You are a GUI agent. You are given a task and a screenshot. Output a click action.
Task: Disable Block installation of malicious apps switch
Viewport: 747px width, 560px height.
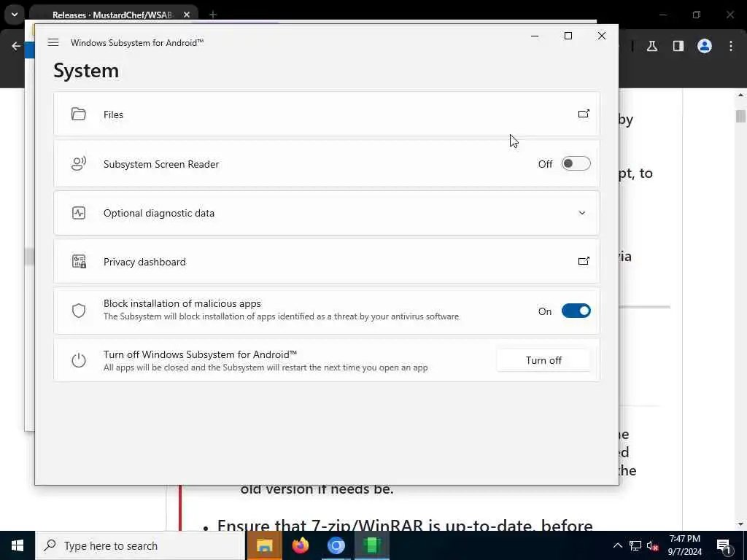click(x=576, y=311)
